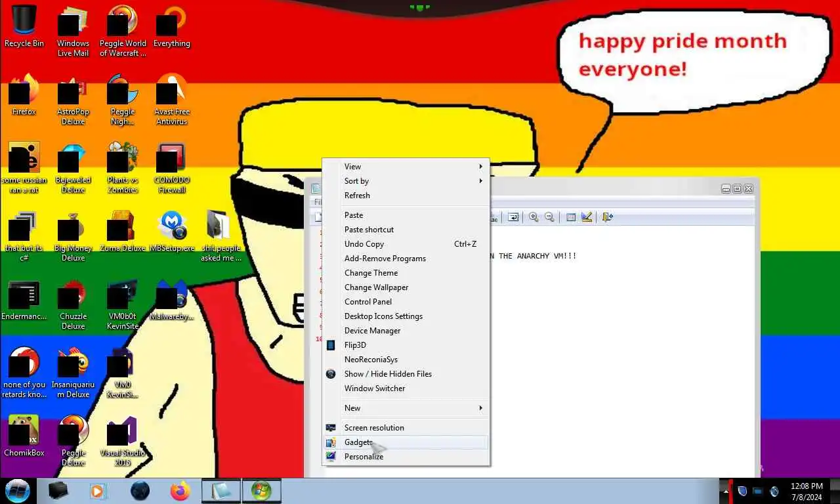Viewport: 840px width, 504px height.
Task: Choose Paste in the context menu
Action: click(406, 215)
